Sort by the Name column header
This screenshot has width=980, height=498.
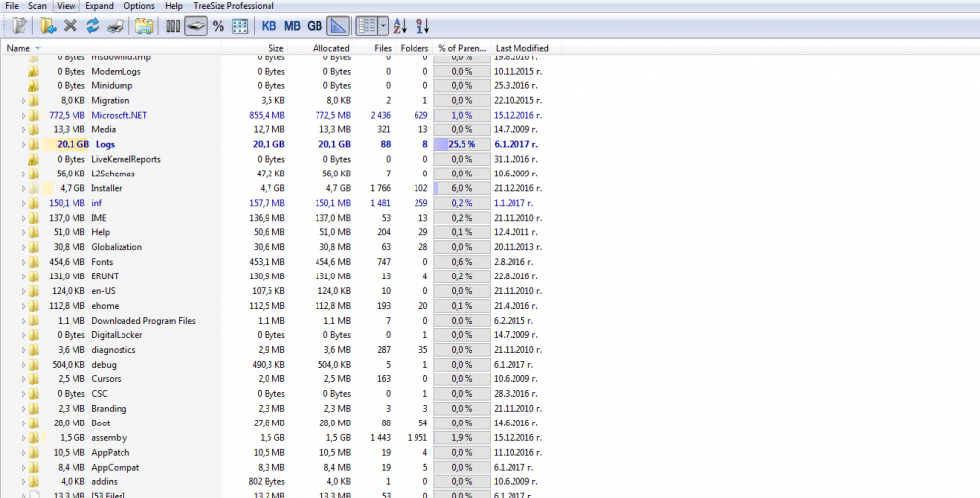pyautogui.click(x=112, y=48)
